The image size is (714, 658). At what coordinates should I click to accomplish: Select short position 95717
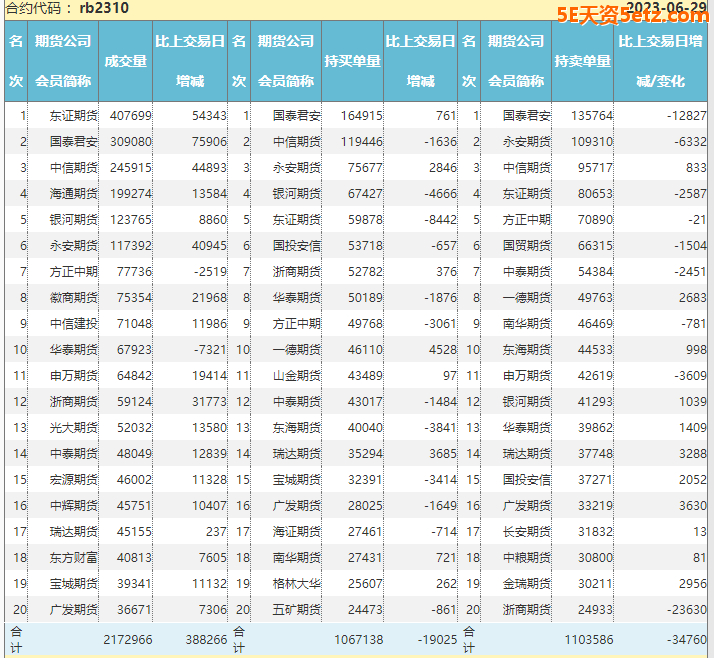point(596,168)
